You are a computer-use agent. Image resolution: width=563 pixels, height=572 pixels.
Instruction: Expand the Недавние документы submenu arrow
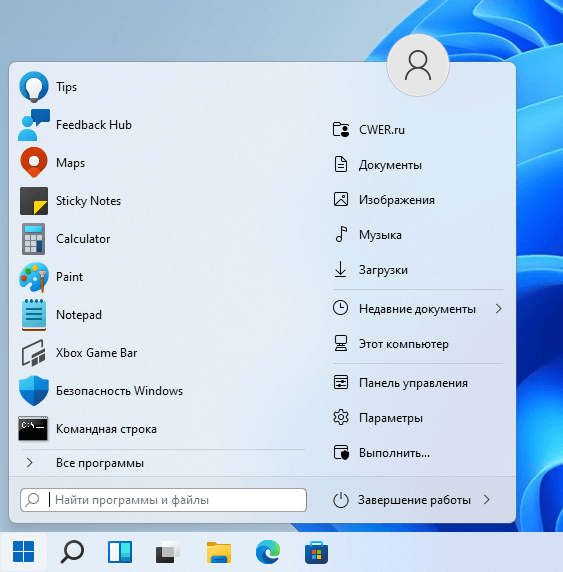(x=498, y=309)
